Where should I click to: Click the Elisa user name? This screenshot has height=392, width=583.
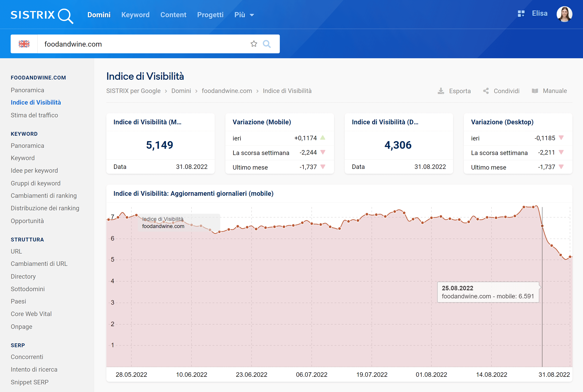pos(540,13)
